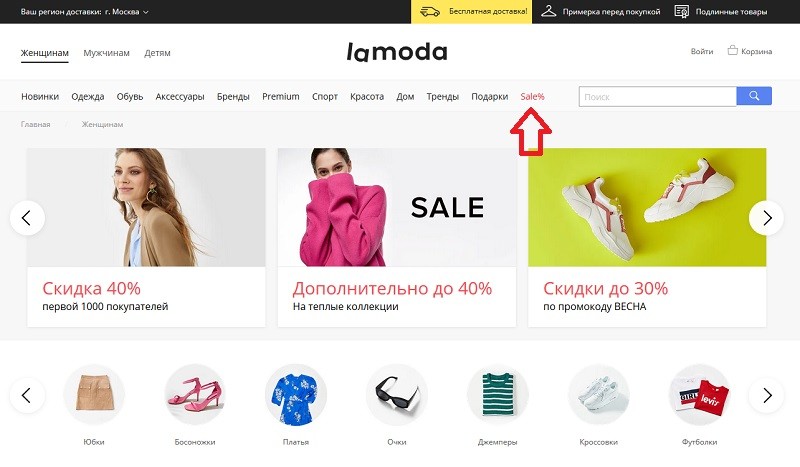Switch to the Мужчинам section tab
This screenshot has width=800, height=467.
[106, 53]
